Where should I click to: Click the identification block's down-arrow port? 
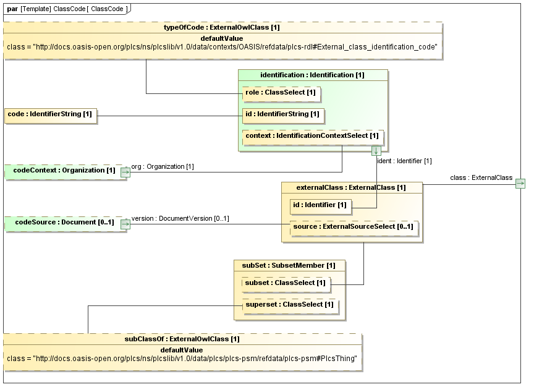point(376,150)
